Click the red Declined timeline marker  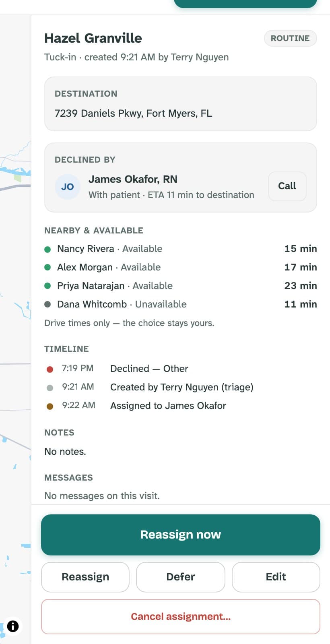pos(50,369)
